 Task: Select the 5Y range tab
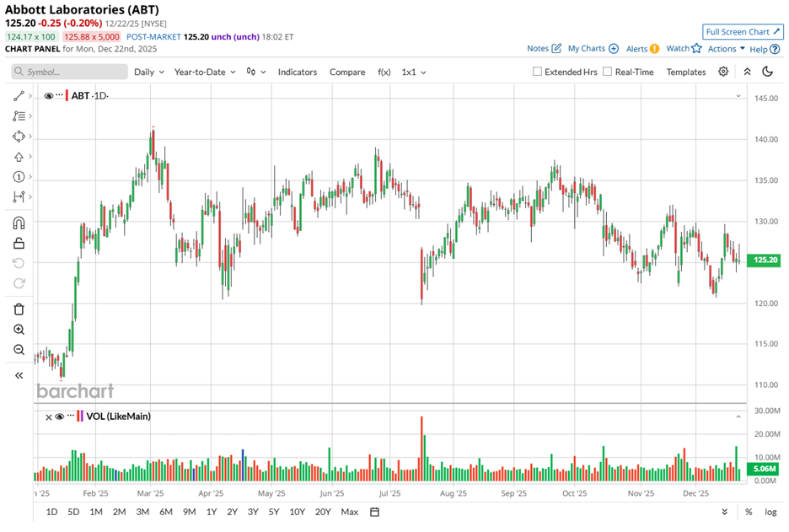click(274, 512)
